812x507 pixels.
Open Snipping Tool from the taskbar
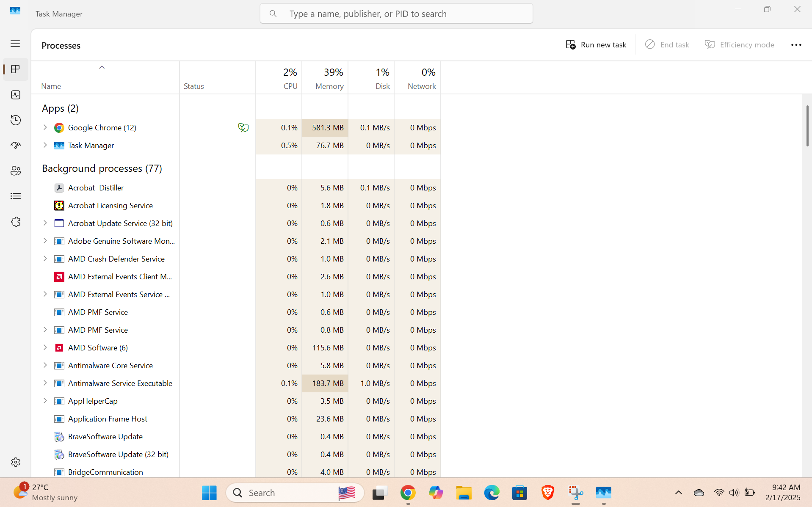coord(575,493)
